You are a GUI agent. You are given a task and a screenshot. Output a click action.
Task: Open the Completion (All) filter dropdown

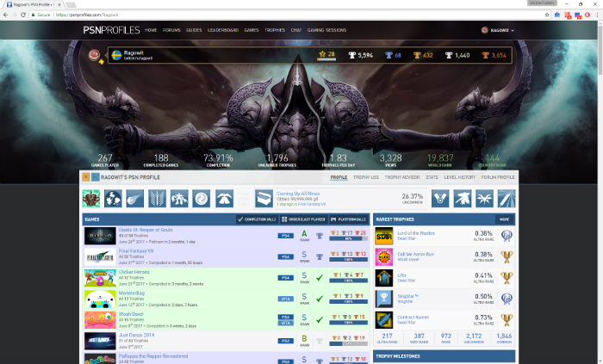(257, 219)
